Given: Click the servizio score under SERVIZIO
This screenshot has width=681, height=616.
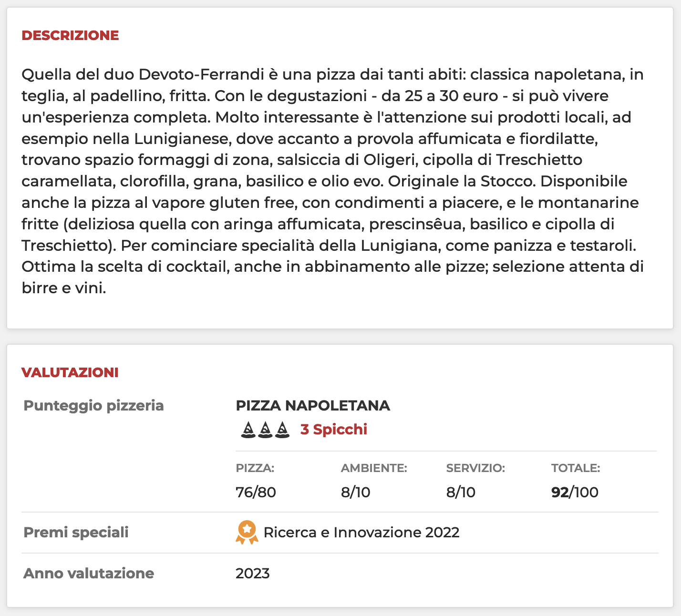Looking at the screenshot, I should tap(461, 493).
